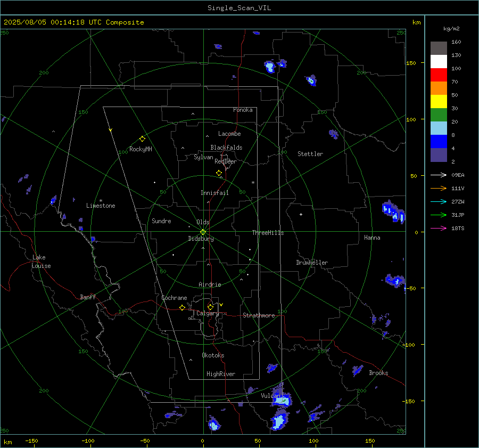Click the Hanna town label
Screen dimensions: 479x448
[372, 238]
